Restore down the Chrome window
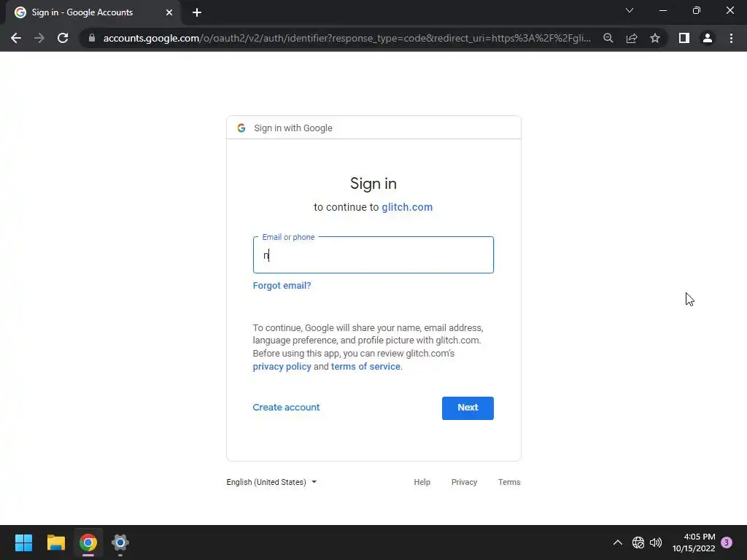747x560 pixels. pyautogui.click(x=697, y=10)
